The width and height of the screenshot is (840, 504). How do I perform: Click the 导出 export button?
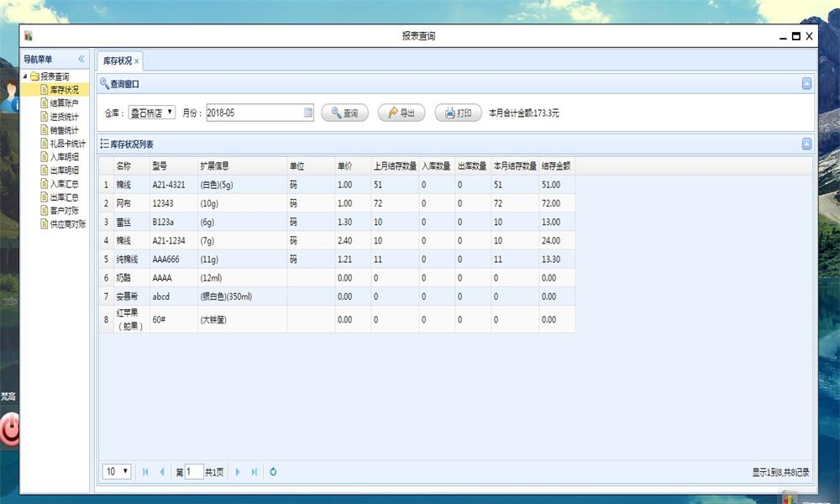coord(402,113)
